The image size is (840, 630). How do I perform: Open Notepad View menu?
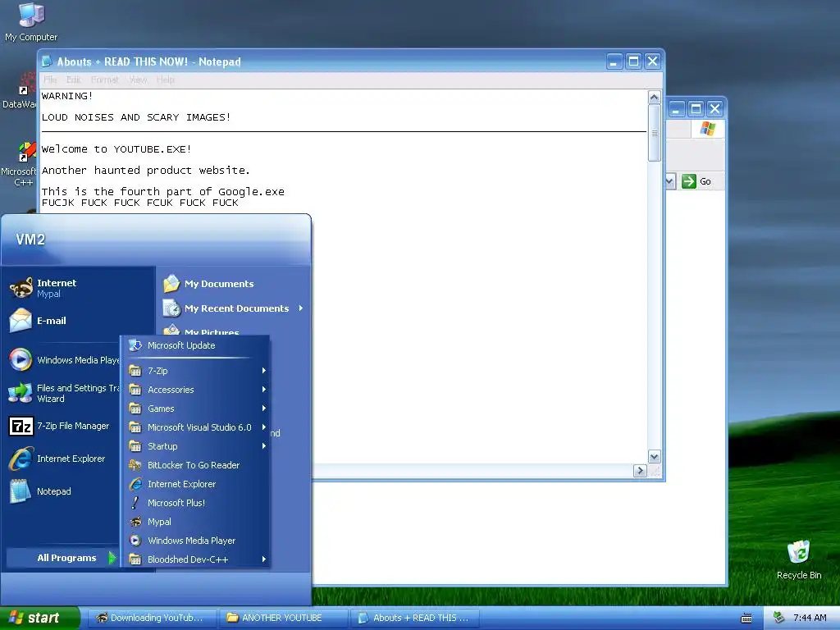coord(138,80)
